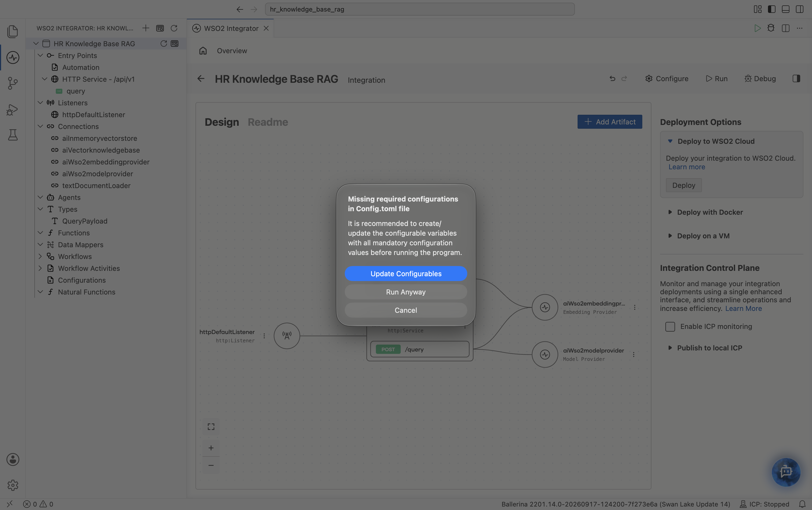Toggle the side panel icon right of Debug
Viewport: 812px width, 510px height.
[796, 78]
